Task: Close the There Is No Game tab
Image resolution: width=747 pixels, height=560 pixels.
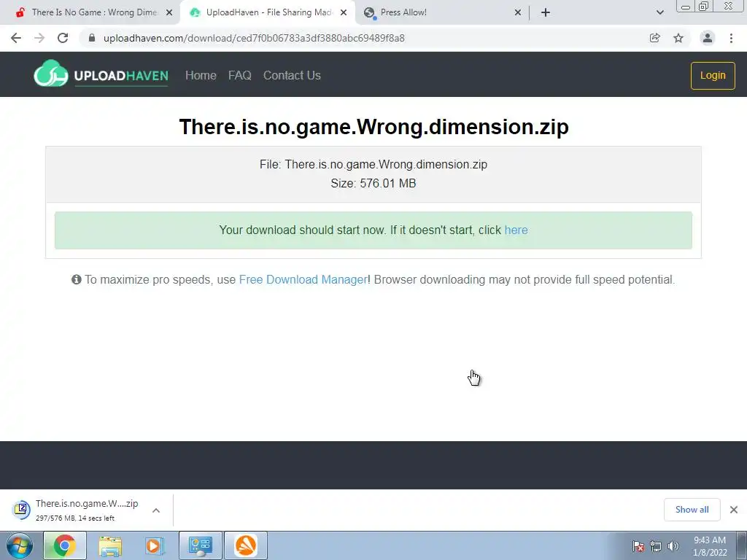Action: pos(169,12)
